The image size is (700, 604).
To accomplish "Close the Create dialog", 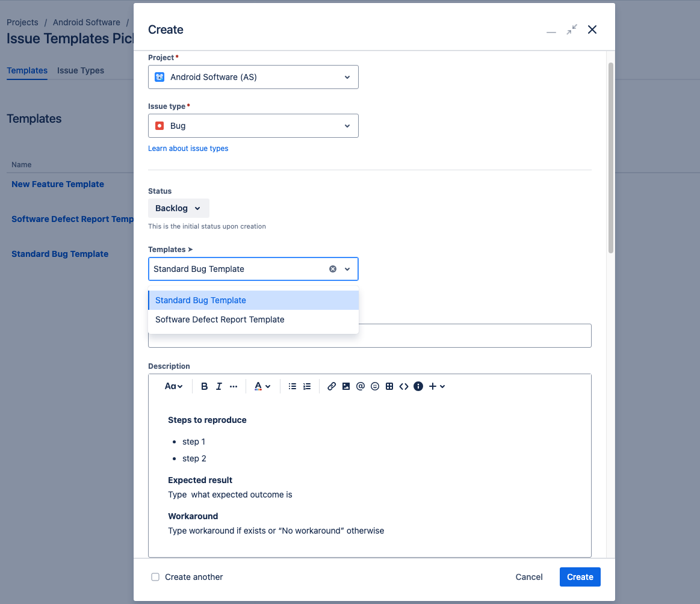I will click(x=592, y=29).
